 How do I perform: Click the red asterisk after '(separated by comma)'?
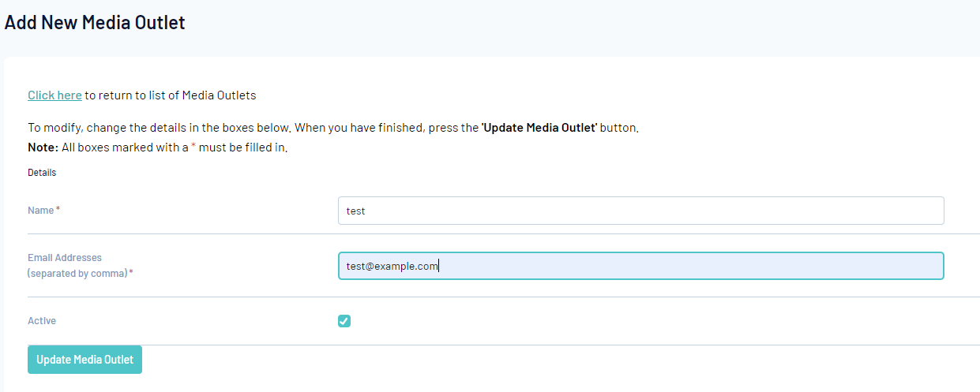[x=131, y=273]
